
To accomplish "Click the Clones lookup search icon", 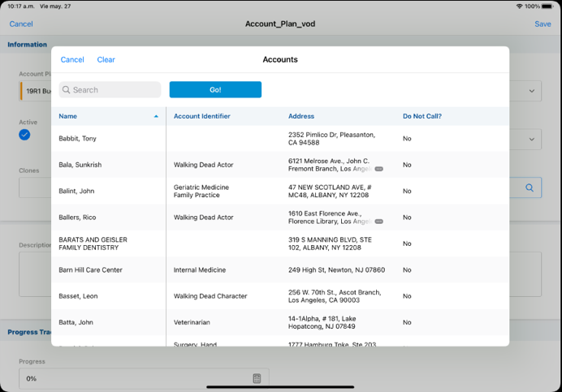I will 529,187.
